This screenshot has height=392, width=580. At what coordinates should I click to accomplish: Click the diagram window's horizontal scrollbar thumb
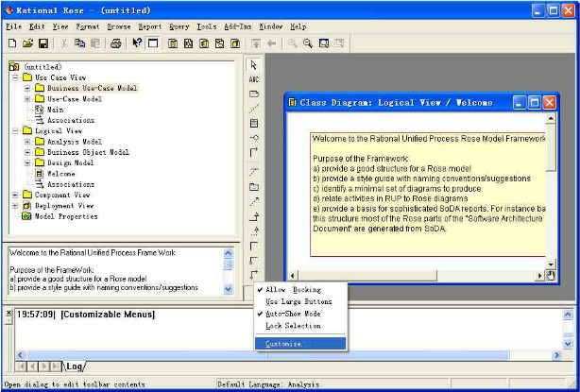367,276
